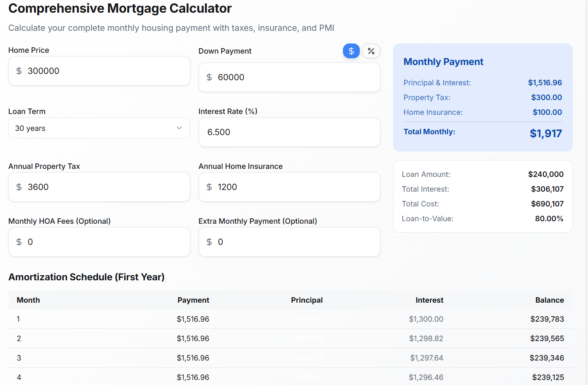Select the Month column header
The width and height of the screenshot is (588, 385).
[28, 300]
